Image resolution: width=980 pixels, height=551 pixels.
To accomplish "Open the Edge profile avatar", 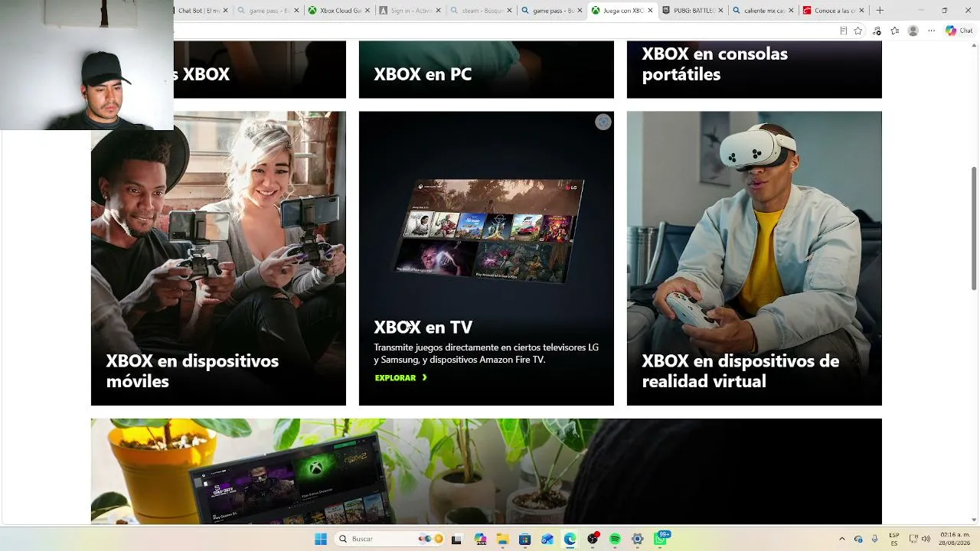I will tap(913, 31).
